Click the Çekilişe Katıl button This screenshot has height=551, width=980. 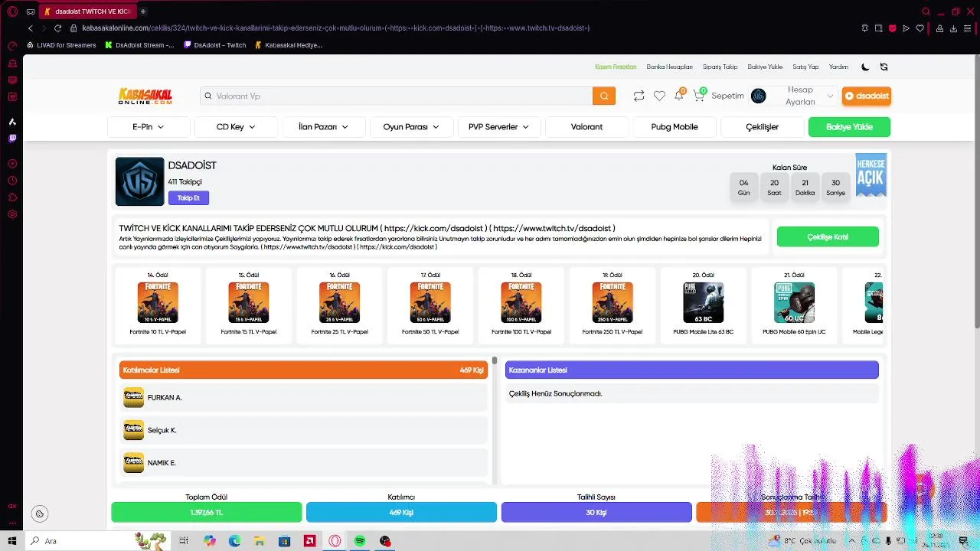click(x=828, y=237)
